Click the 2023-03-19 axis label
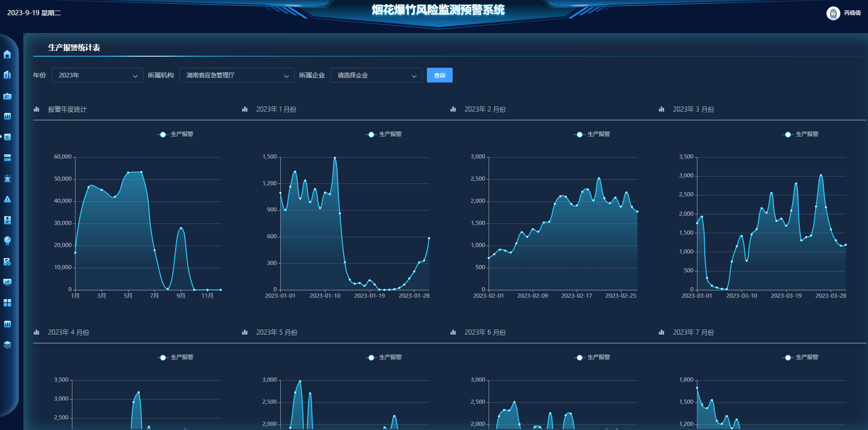868x430 pixels. tap(786, 296)
